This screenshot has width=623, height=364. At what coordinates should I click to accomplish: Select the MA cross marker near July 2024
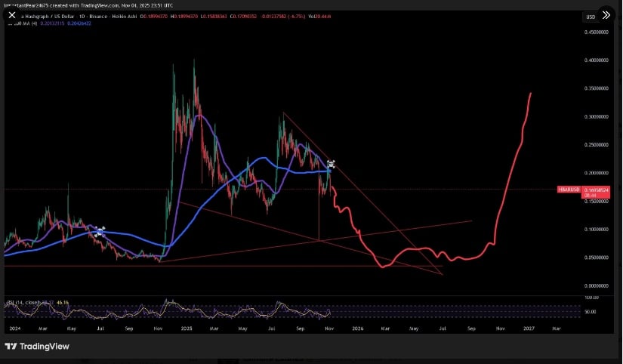[99, 231]
